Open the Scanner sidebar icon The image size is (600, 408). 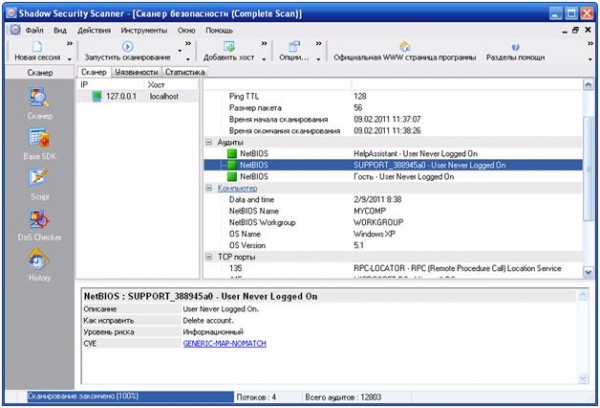pyautogui.click(x=39, y=98)
